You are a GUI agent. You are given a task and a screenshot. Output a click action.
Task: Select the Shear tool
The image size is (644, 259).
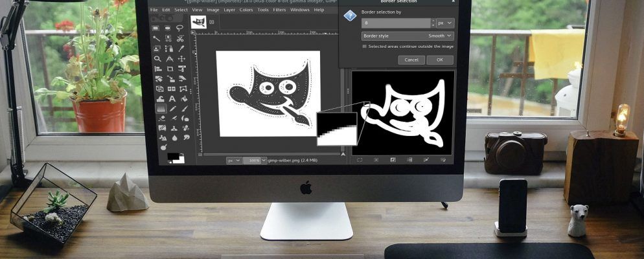[183, 79]
